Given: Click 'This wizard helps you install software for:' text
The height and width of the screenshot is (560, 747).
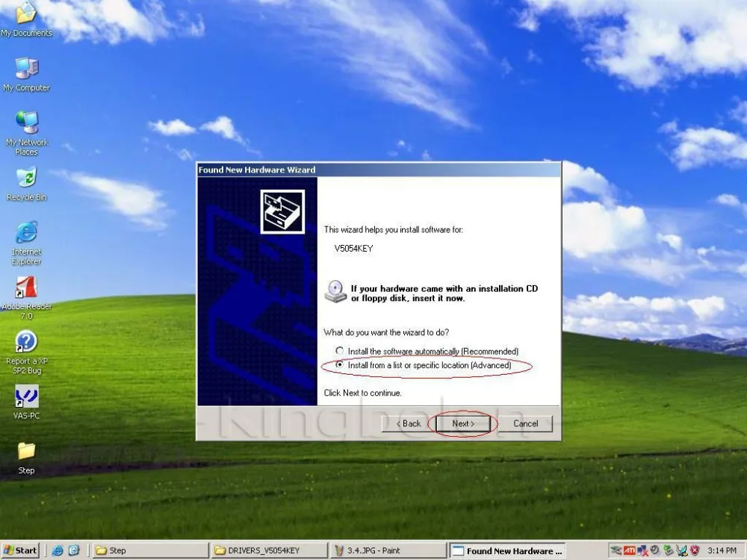Looking at the screenshot, I should click(394, 229).
